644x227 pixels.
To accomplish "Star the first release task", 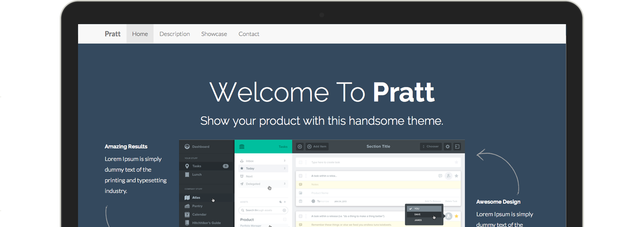I will click(456, 176).
